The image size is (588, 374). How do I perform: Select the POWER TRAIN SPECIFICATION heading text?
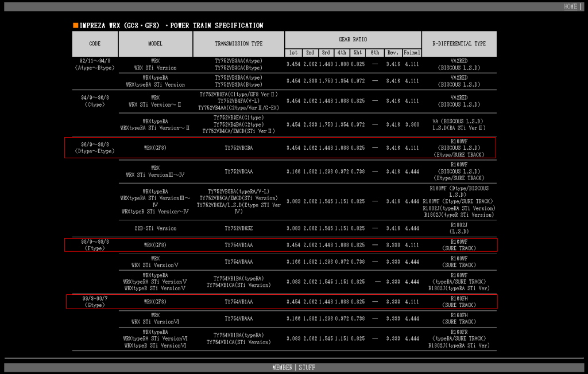coord(216,25)
